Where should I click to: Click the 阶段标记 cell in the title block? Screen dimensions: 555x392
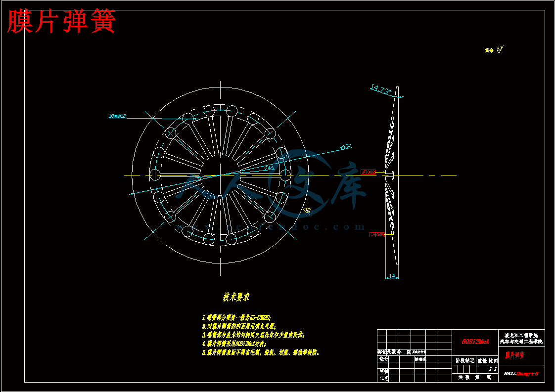point(465,361)
